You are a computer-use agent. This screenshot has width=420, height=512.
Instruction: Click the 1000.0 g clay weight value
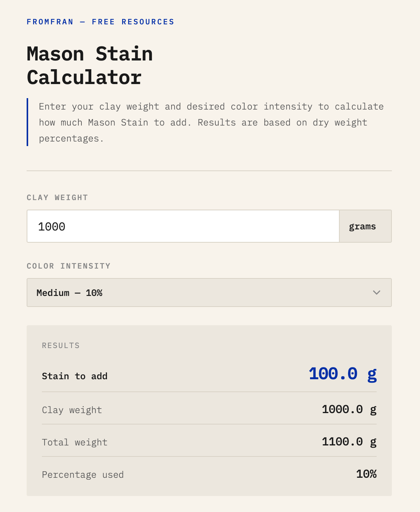pyautogui.click(x=349, y=409)
